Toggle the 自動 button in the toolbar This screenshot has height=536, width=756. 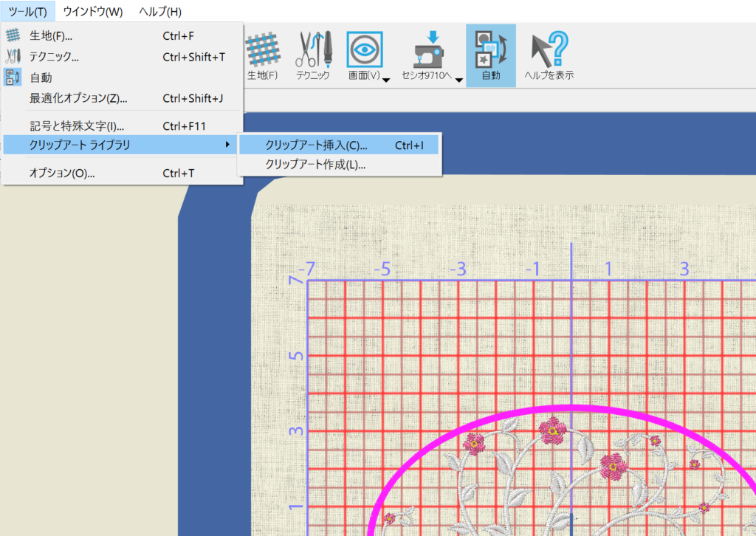click(490, 55)
